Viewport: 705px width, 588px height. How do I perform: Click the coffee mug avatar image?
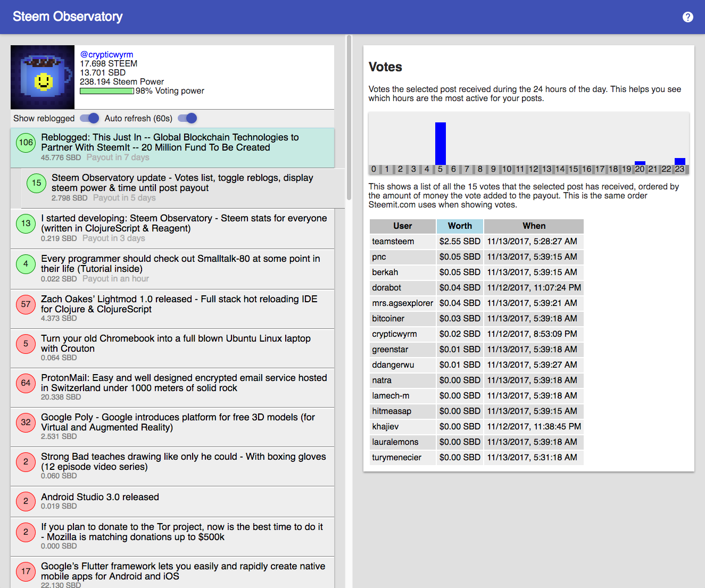[x=43, y=77]
